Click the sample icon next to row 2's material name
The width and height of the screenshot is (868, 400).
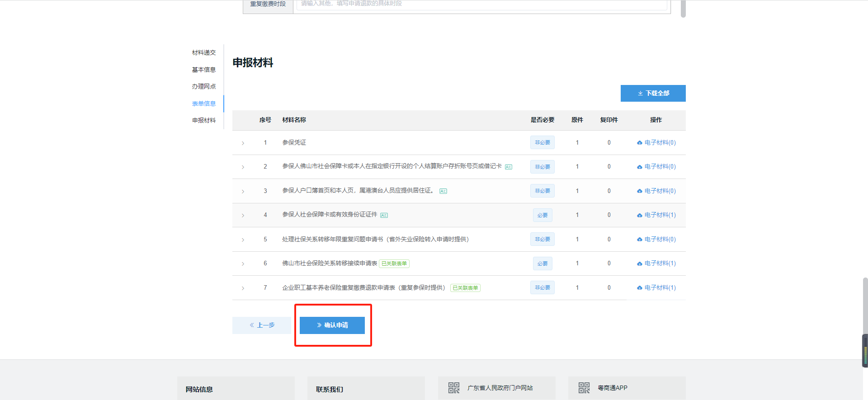tap(509, 167)
